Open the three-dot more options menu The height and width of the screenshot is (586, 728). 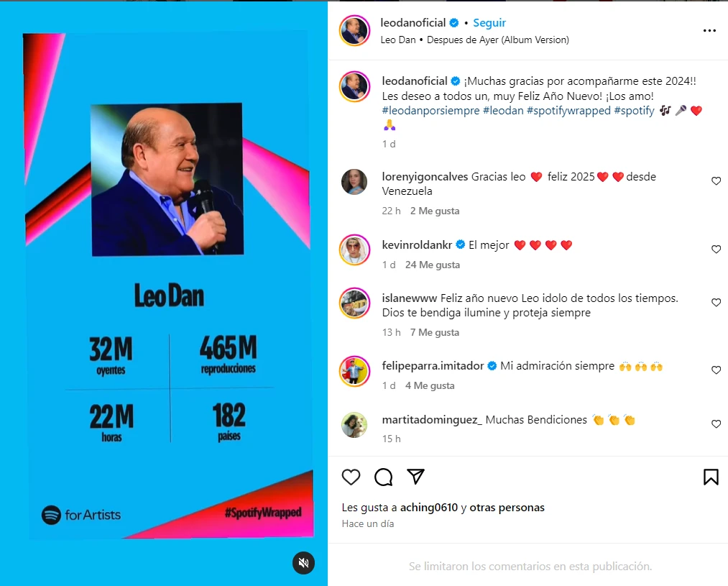(709, 31)
